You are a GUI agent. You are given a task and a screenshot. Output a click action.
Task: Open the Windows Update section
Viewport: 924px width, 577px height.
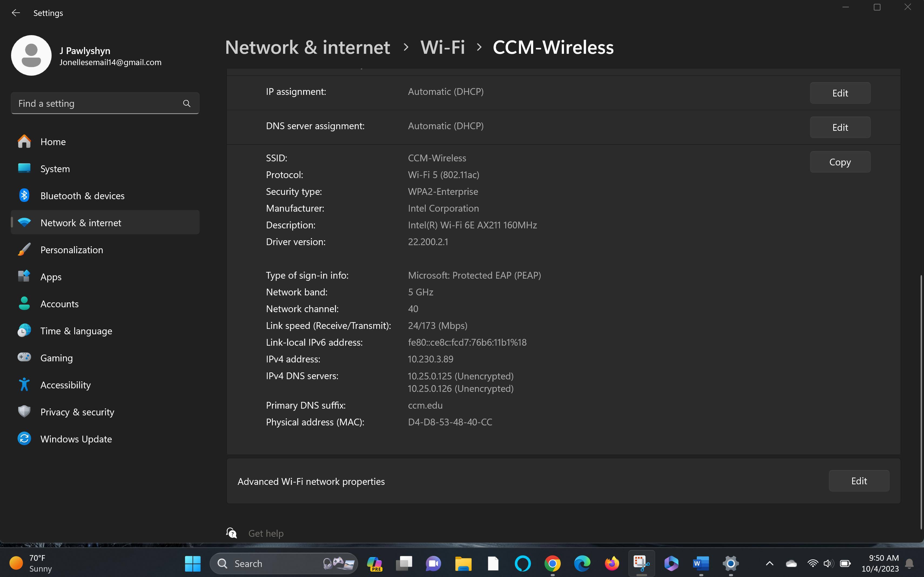pos(76,439)
